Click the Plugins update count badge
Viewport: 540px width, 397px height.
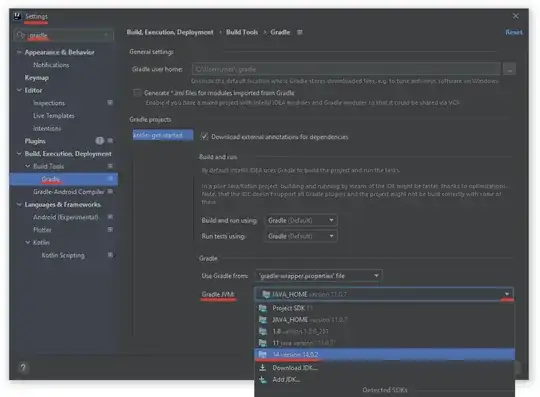pos(100,140)
